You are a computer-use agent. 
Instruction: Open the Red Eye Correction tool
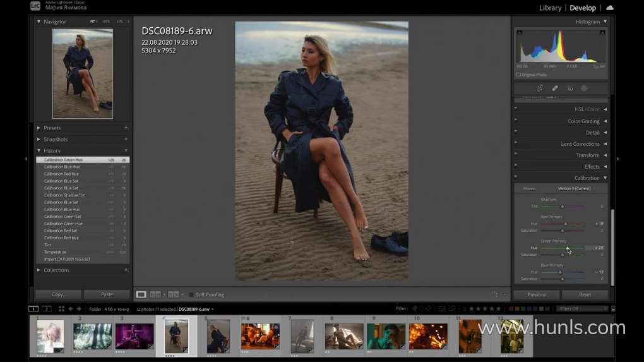[x=570, y=88]
